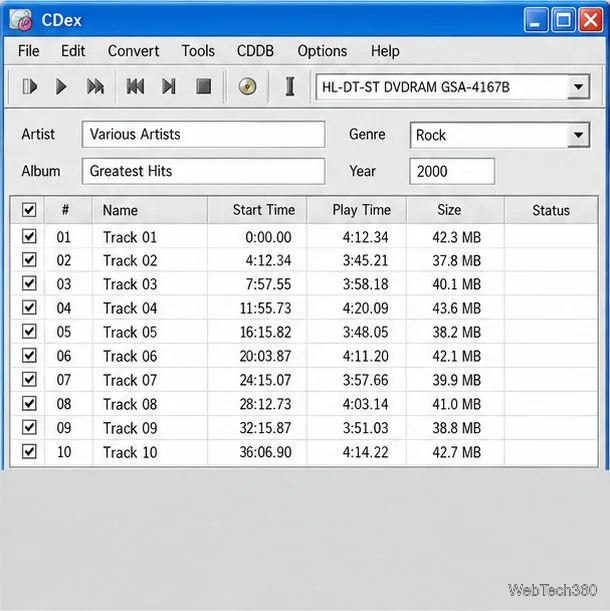Sort by the Play Time column header

(x=357, y=210)
